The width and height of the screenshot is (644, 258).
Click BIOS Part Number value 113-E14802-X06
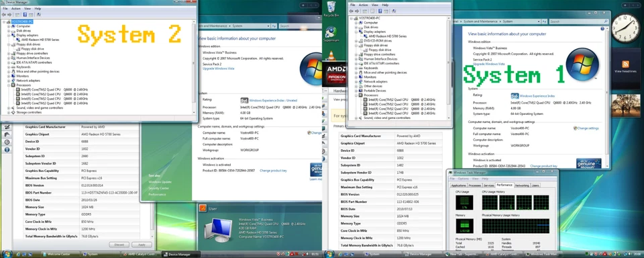408,202
